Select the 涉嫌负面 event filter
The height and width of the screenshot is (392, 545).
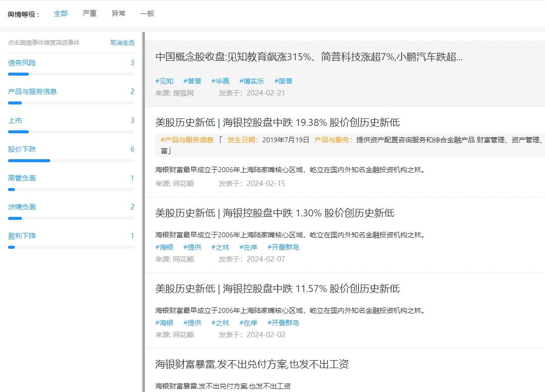click(22, 207)
